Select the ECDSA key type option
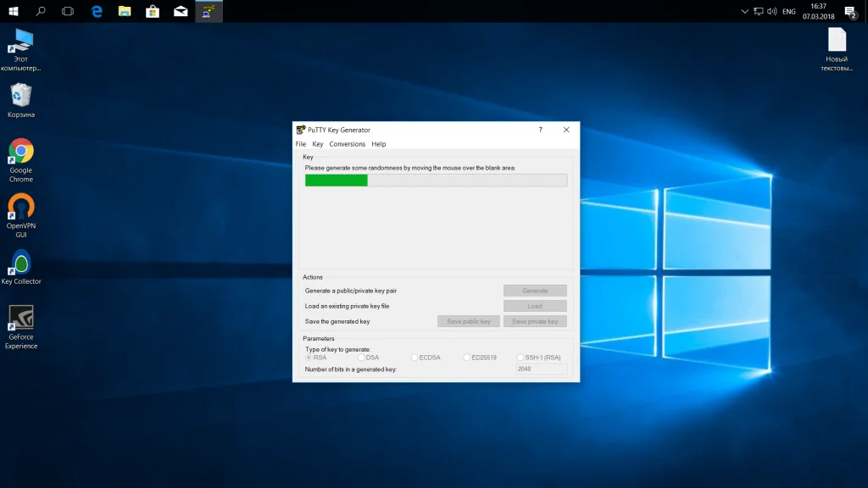Screen dimensions: 868x488 (x=415, y=358)
